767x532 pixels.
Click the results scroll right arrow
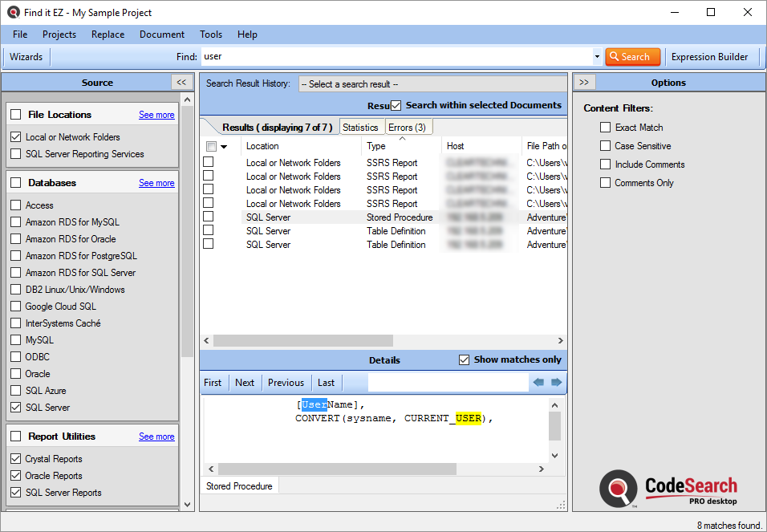561,340
